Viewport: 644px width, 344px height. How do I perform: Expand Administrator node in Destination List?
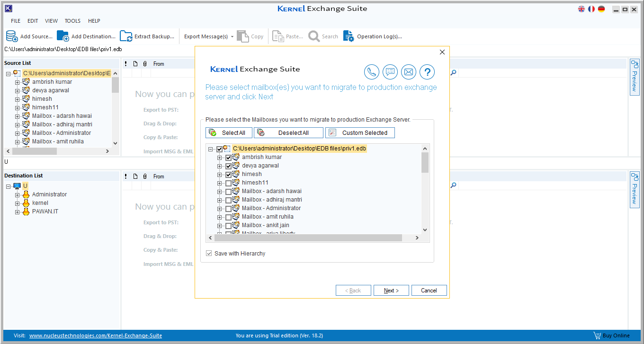[18, 195]
